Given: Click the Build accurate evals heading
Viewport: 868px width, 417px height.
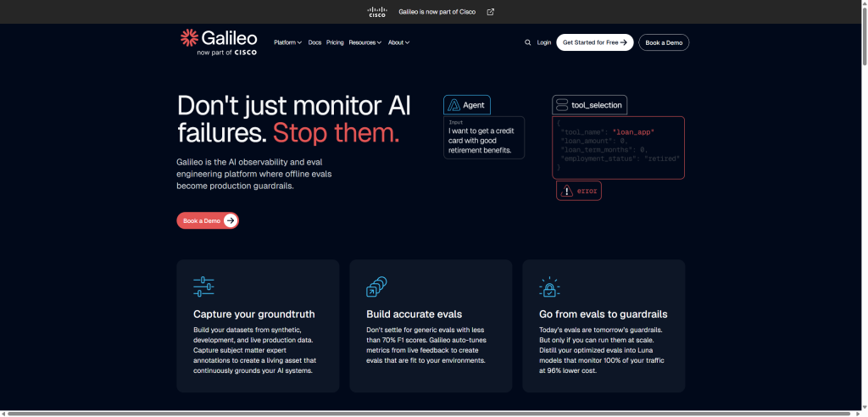Looking at the screenshot, I should click(x=414, y=314).
